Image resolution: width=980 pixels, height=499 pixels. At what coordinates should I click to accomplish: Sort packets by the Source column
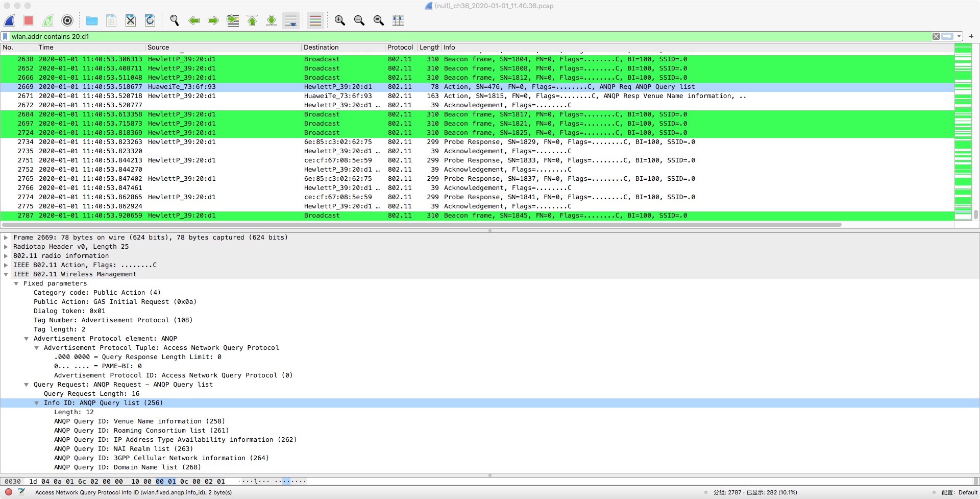point(223,47)
